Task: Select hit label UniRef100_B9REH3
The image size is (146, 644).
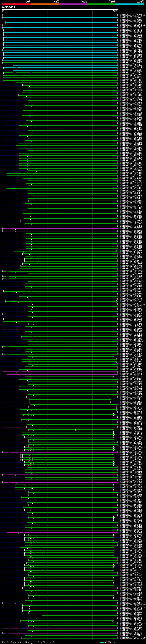Action: click(131, 110)
